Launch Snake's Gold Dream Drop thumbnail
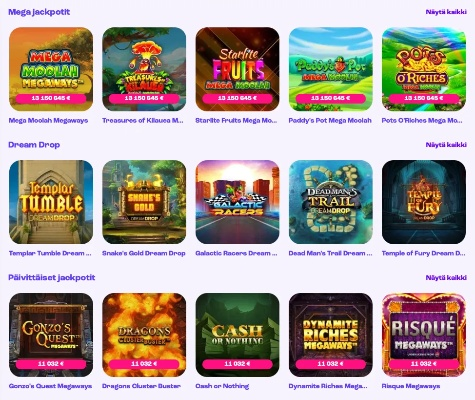 click(144, 202)
